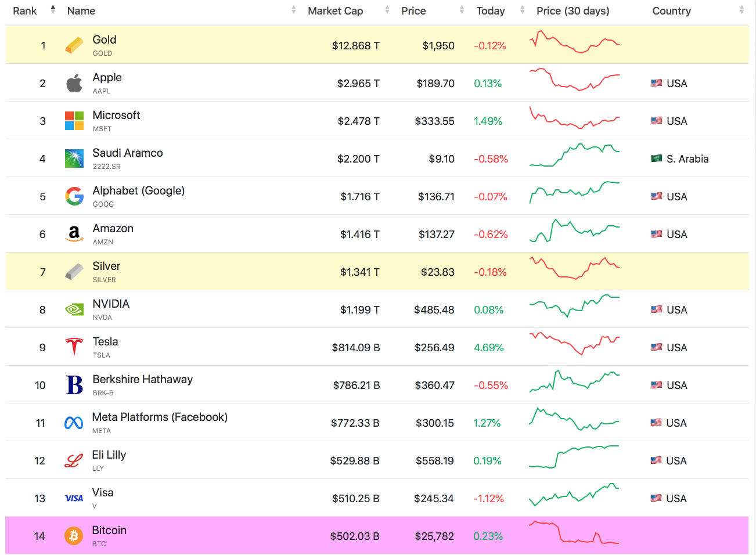
Task: Click the Visa logo icon
Action: point(74,498)
